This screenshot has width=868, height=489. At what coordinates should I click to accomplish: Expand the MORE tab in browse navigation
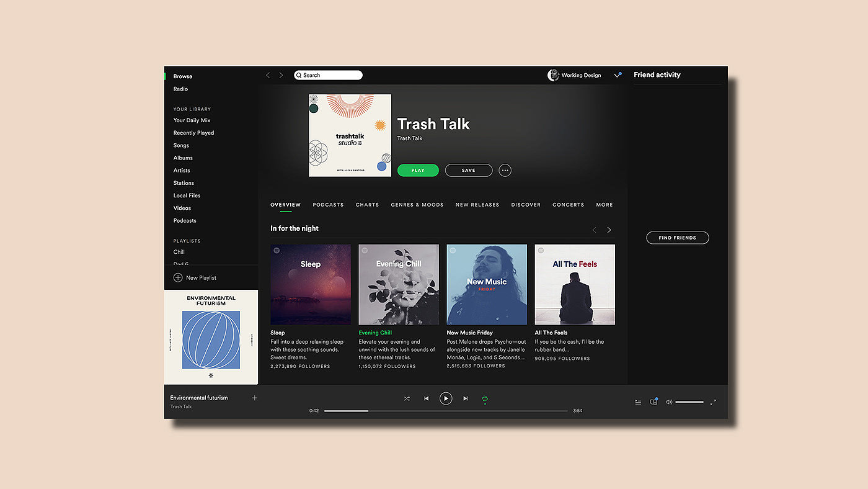pos(604,205)
